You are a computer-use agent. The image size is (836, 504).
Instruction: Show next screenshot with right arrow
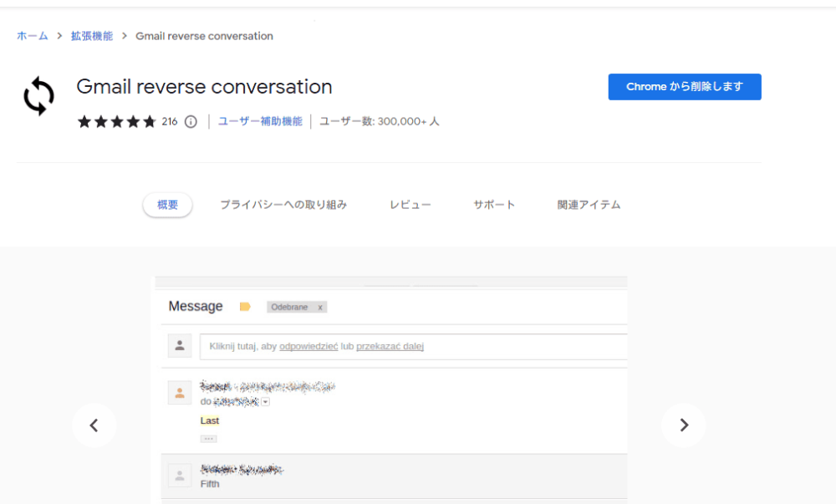684,425
